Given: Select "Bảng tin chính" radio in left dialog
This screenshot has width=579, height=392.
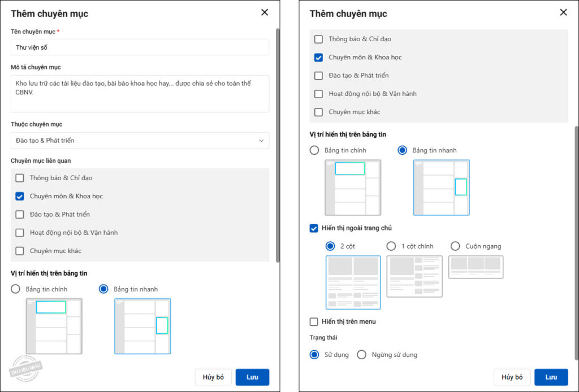Looking at the screenshot, I should coord(16,289).
